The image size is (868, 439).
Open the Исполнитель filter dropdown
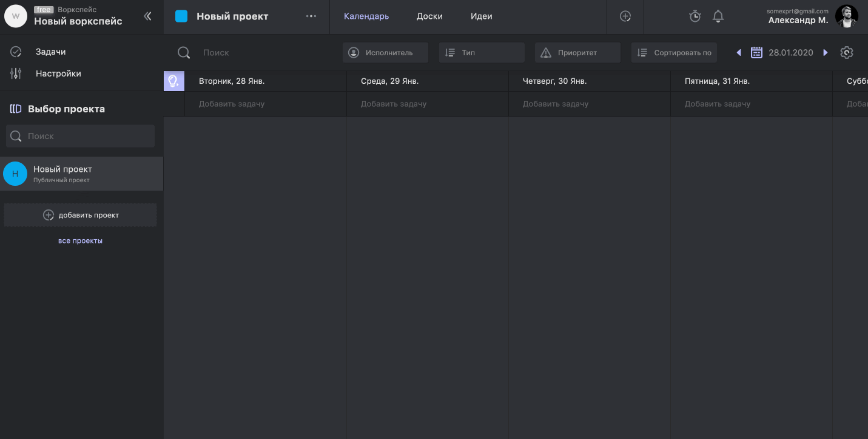[x=385, y=53]
